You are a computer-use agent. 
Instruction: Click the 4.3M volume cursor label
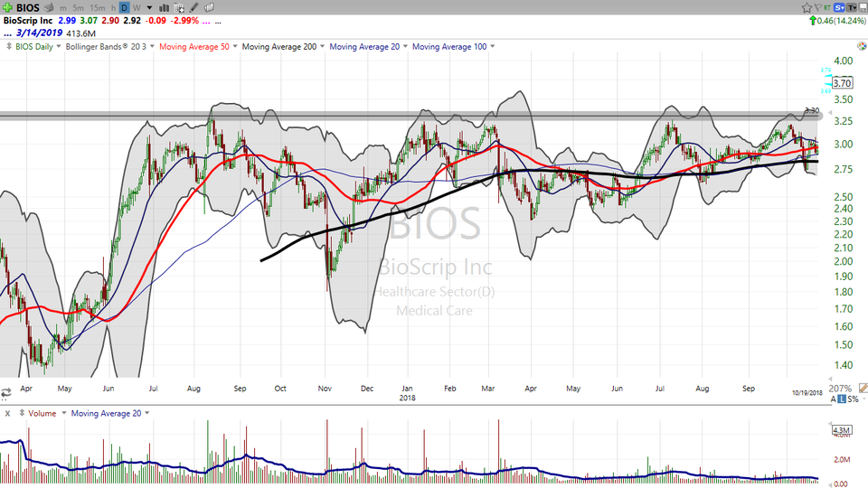pyautogui.click(x=842, y=430)
